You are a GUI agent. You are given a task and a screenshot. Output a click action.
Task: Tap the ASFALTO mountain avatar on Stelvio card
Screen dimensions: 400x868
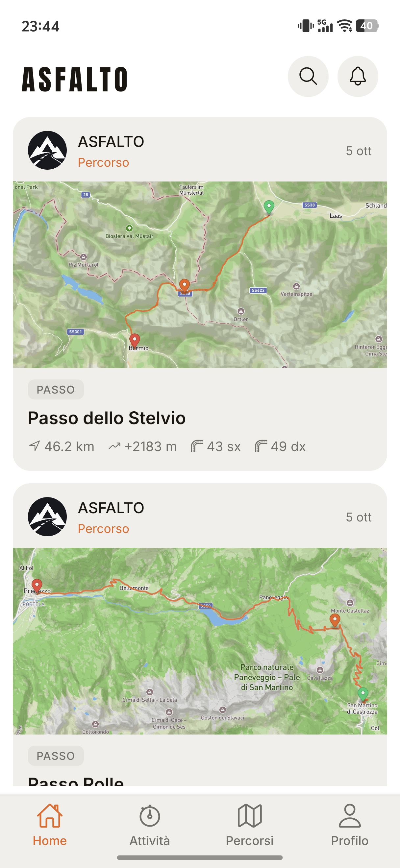click(x=47, y=150)
